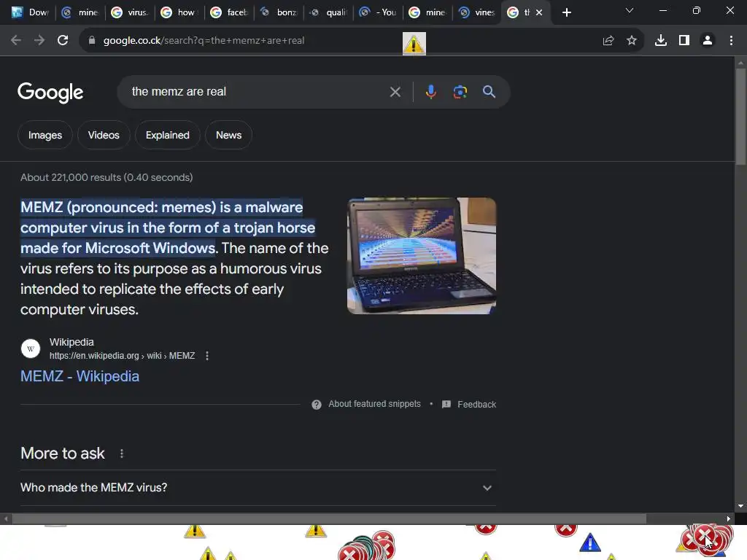
Task: Open the profile avatar icon
Action: click(708, 41)
